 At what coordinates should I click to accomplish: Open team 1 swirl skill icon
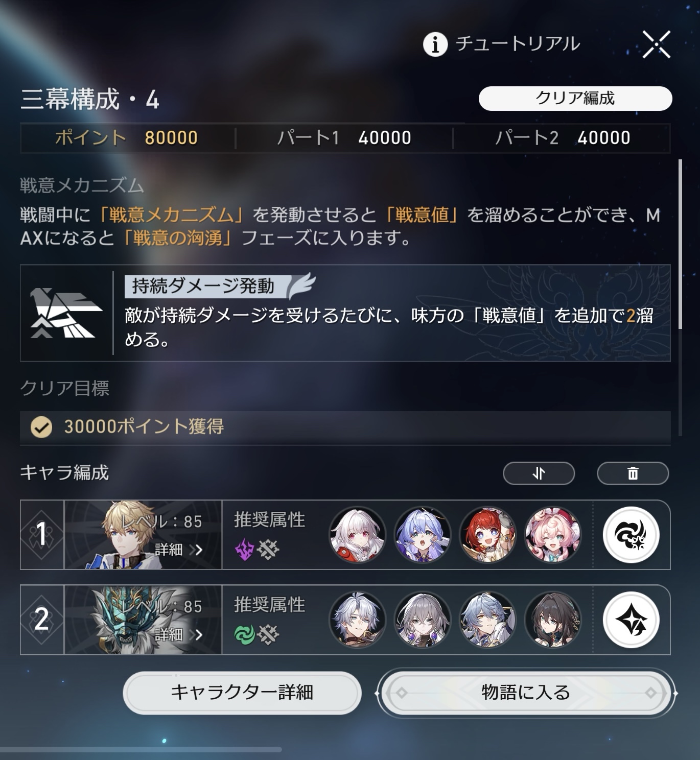pyautogui.click(x=631, y=535)
